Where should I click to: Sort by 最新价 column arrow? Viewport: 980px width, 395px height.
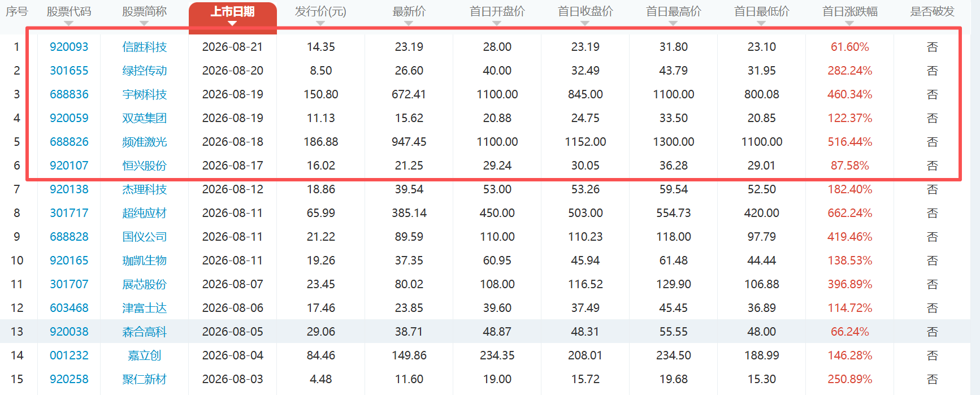[x=409, y=23]
